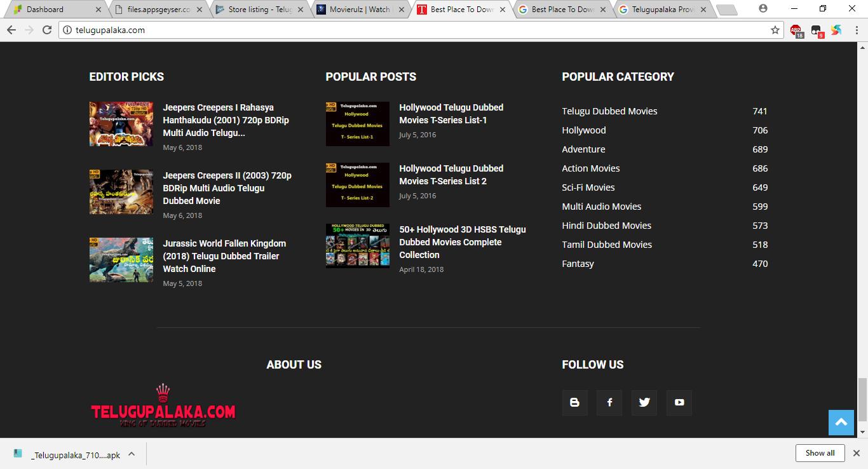Click the back-to-top arrow button
The image size is (868, 469).
tap(841, 423)
